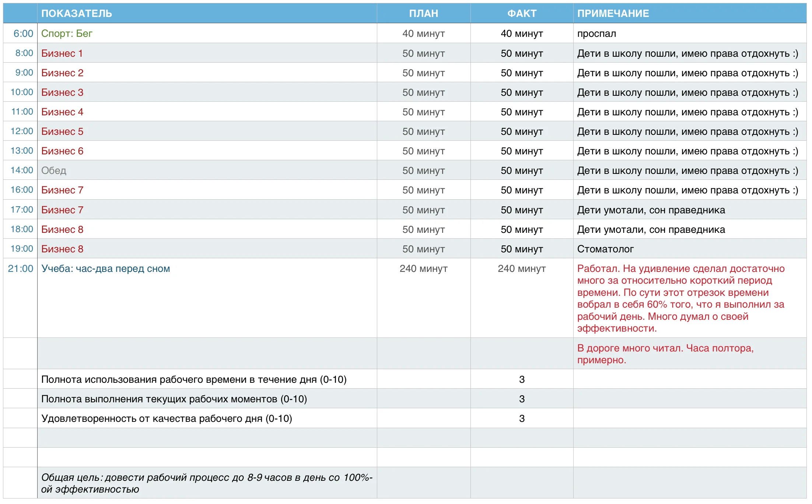Click the Обед row label
The height and width of the screenshot is (504, 812).
[x=54, y=171]
